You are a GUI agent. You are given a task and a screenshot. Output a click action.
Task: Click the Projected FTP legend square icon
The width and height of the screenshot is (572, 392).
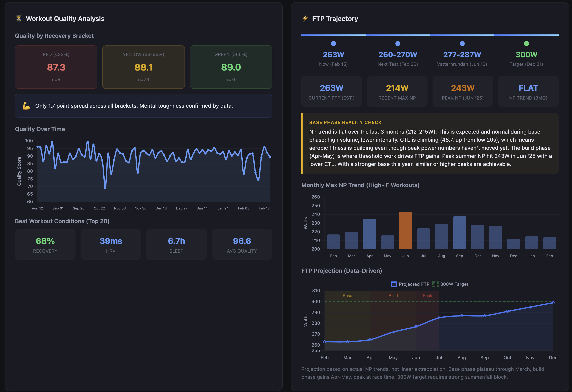coord(394,284)
